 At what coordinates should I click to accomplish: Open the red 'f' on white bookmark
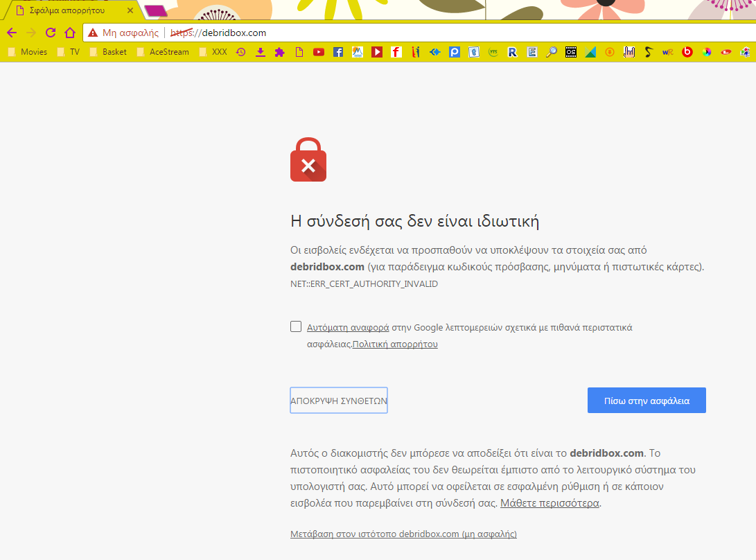pos(396,52)
